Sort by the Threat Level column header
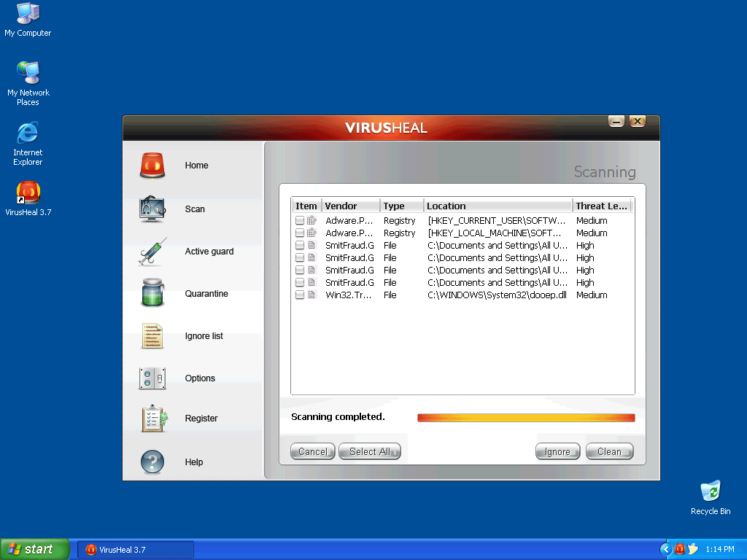The height and width of the screenshot is (560, 747). pyautogui.click(x=601, y=206)
